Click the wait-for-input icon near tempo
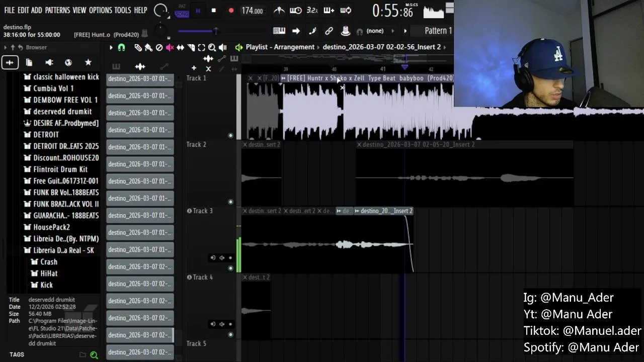Image resolution: width=644 pixels, height=362 pixels. click(296, 10)
